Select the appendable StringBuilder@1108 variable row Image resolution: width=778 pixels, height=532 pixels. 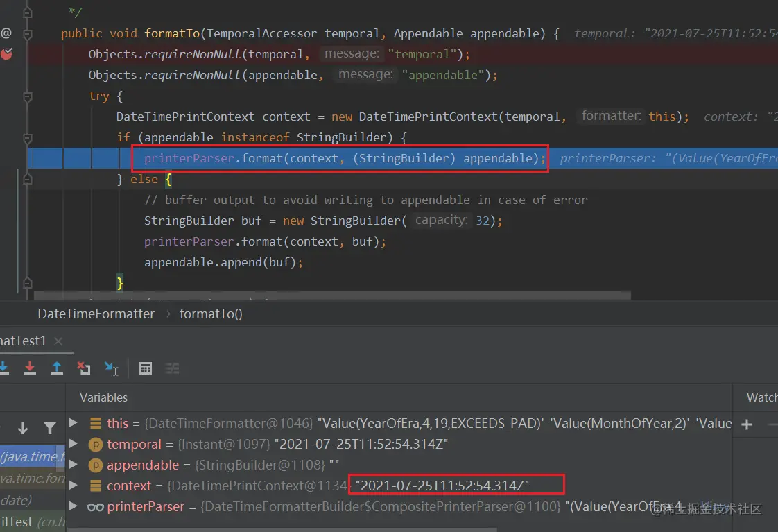click(x=399, y=465)
